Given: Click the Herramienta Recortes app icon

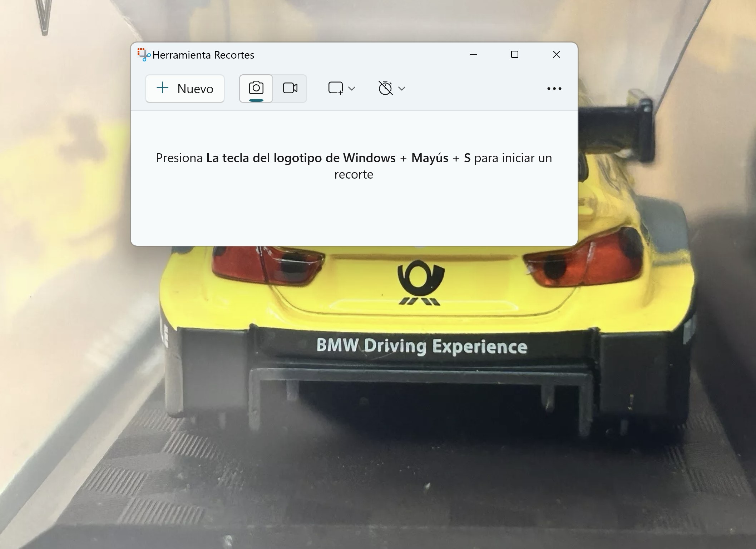Looking at the screenshot, I should (x=144, y=55).
